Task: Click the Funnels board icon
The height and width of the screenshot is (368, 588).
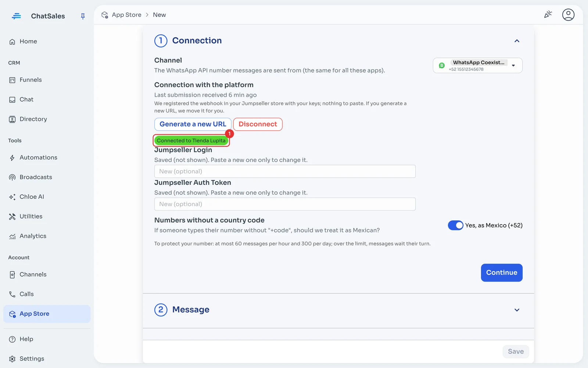Action: [x=12, y=80]
